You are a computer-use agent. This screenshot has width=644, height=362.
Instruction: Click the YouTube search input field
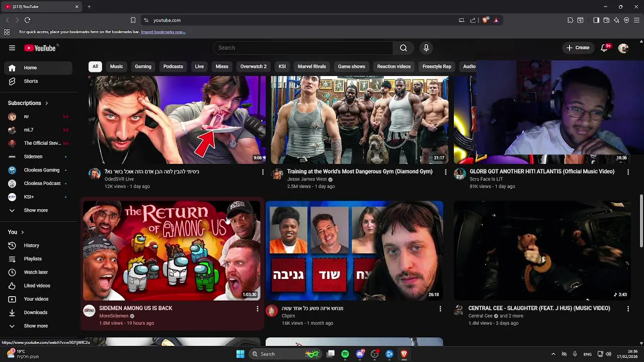(x=303, y=48)
